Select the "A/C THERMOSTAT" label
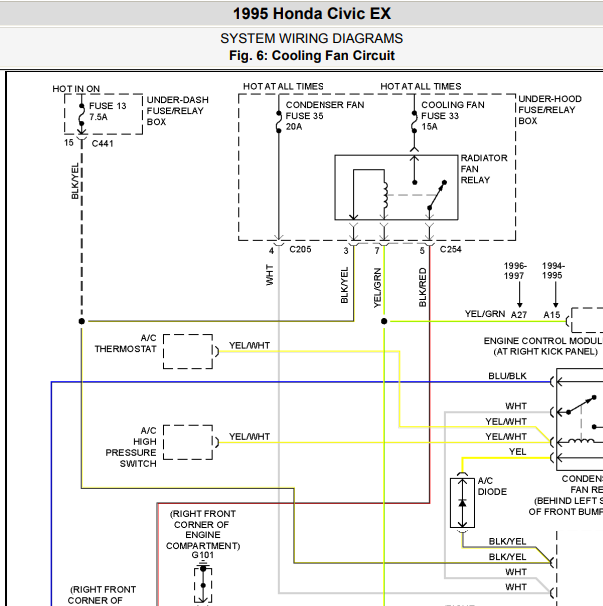This screenshot has height=606, width=603. pyautogui.click(x=126, y=344)
